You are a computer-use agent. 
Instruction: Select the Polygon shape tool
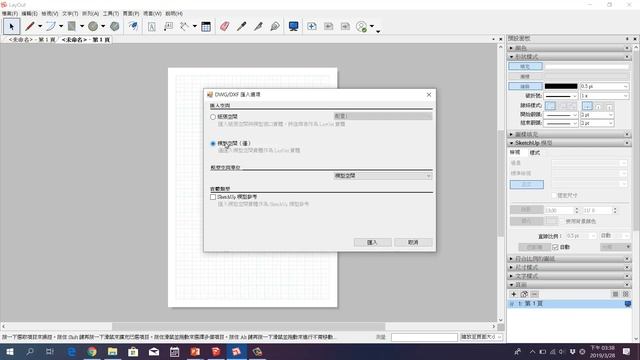(115, 27)
